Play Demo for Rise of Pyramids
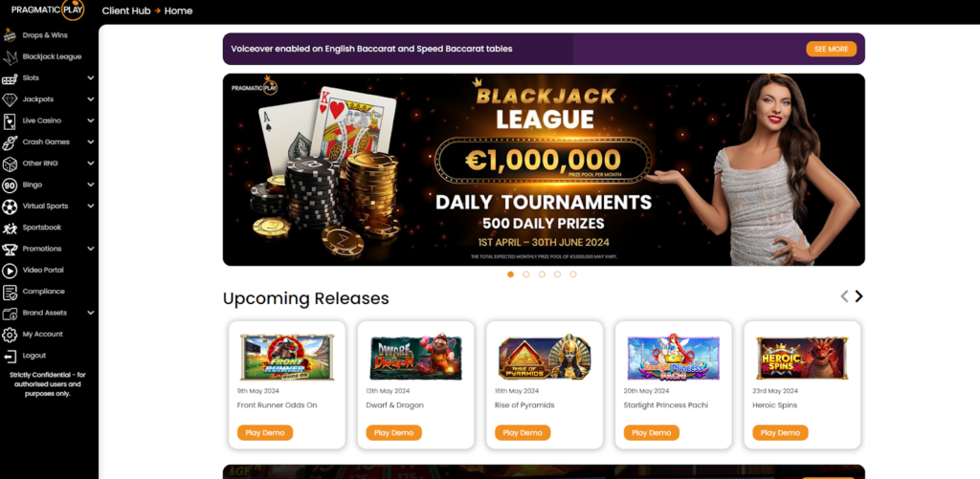The image size is (980, 479). [x=523, y=433]
